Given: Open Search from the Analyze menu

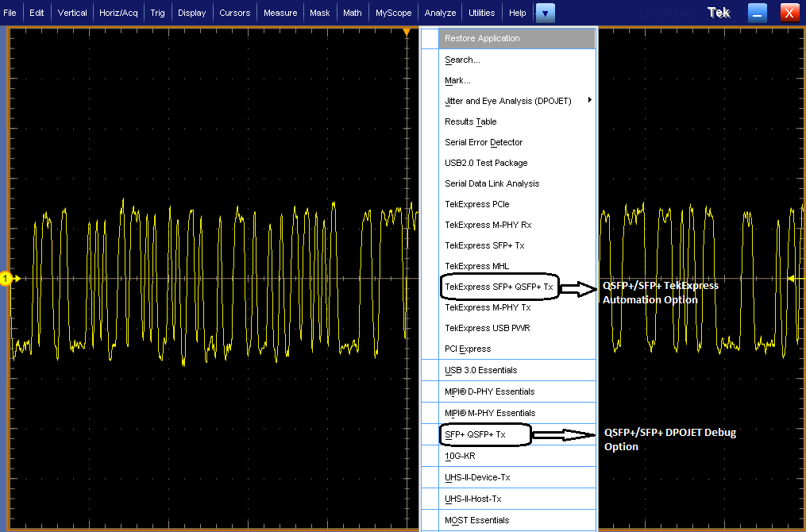Looking at the screenshot, I should coord(462,60).
